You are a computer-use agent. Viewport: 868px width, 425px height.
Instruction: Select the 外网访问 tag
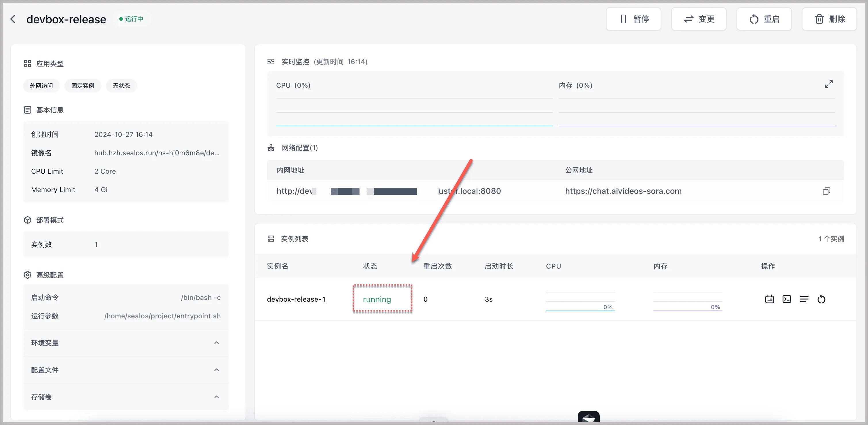pyautogui.click(x=41, y=85)
